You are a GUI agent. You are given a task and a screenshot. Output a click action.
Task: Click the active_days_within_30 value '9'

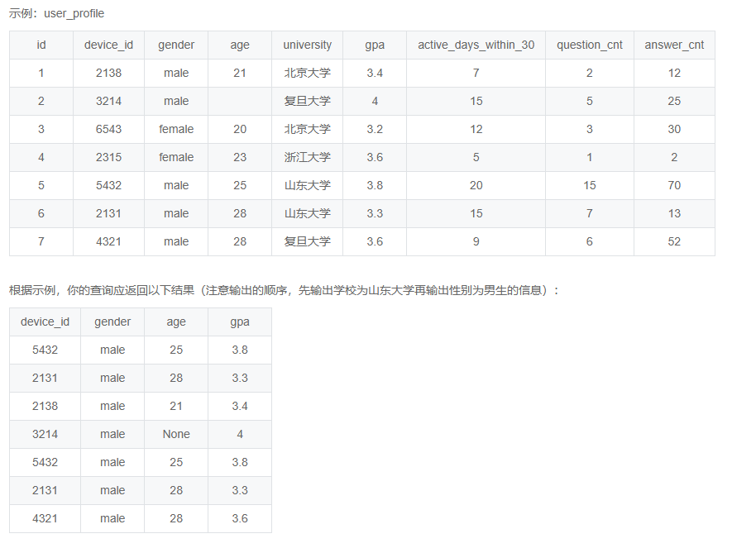pyautogui.click(x=476, y=241)
